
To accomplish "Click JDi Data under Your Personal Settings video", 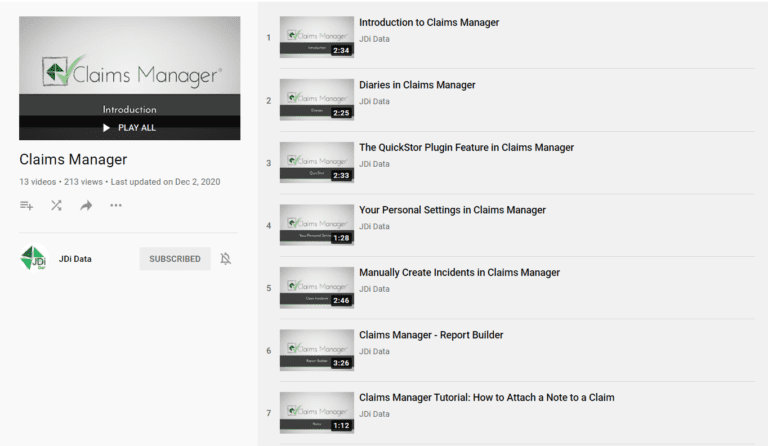I will coord(374,227).
